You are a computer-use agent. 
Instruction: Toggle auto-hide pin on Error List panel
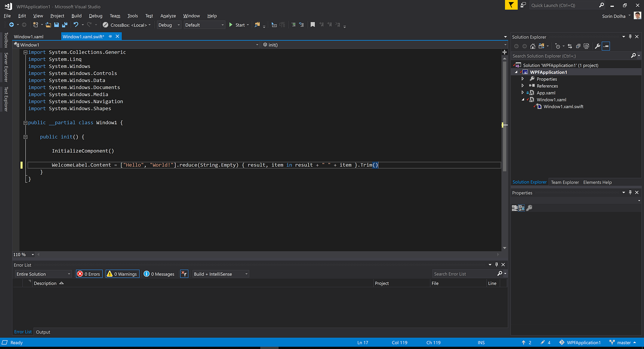pos(496,265)
